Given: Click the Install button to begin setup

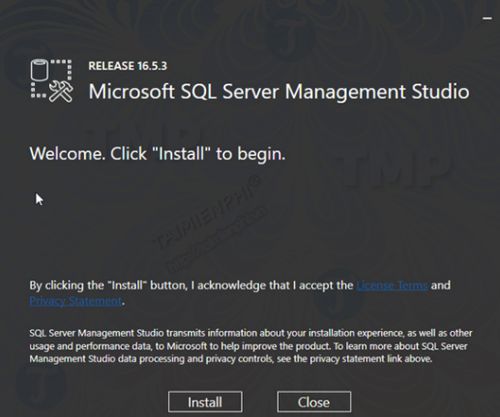Looking at the screenshot, I should pyautogui.click(x=205, y=402).
